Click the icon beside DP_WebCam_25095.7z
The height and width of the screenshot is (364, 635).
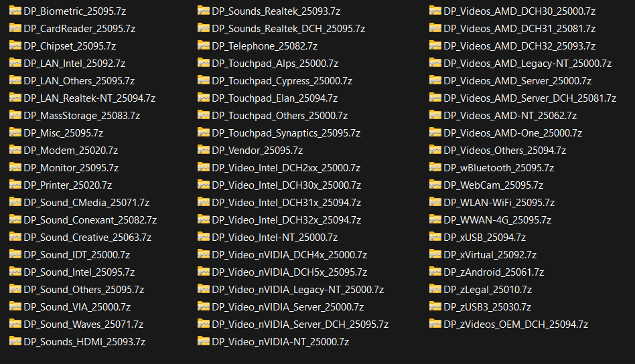click(x=435, y=185)
